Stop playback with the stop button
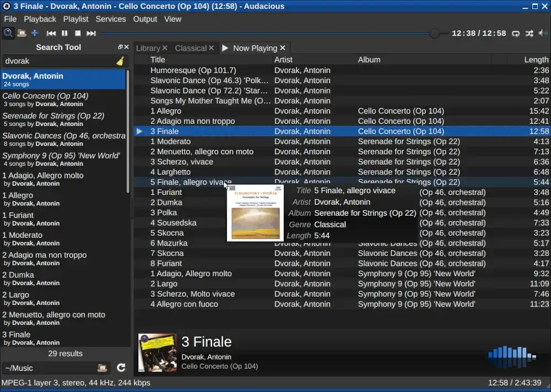The image size is (551, 392). (78, 33)
